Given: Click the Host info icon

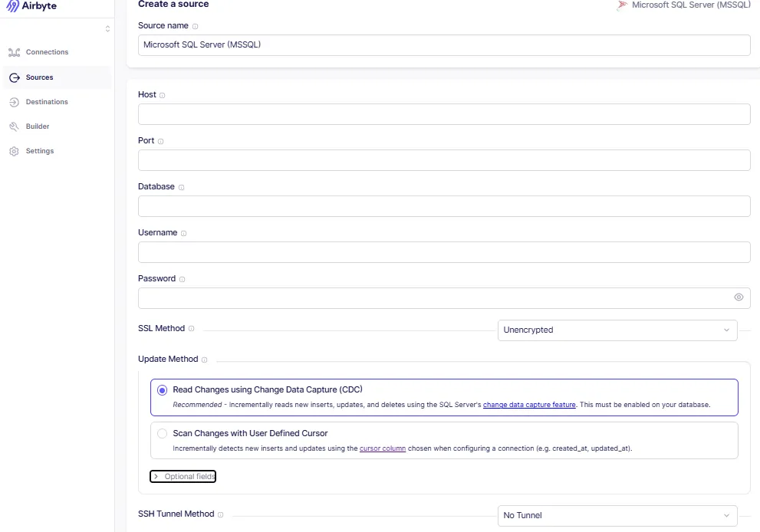Looking at the screenshot, I should [163, 96].
